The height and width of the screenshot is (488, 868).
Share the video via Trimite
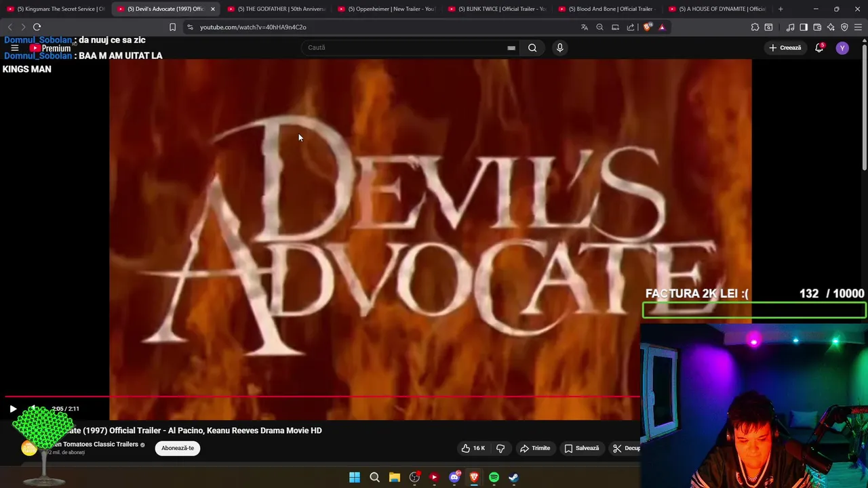point(535,448)
